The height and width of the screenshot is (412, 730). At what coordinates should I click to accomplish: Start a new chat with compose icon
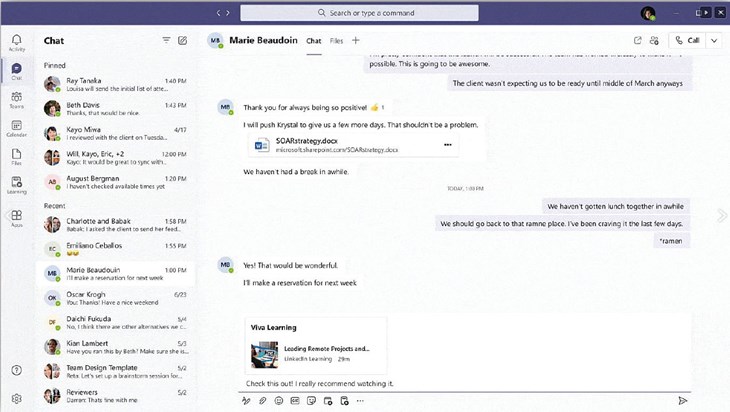[182, 41]
